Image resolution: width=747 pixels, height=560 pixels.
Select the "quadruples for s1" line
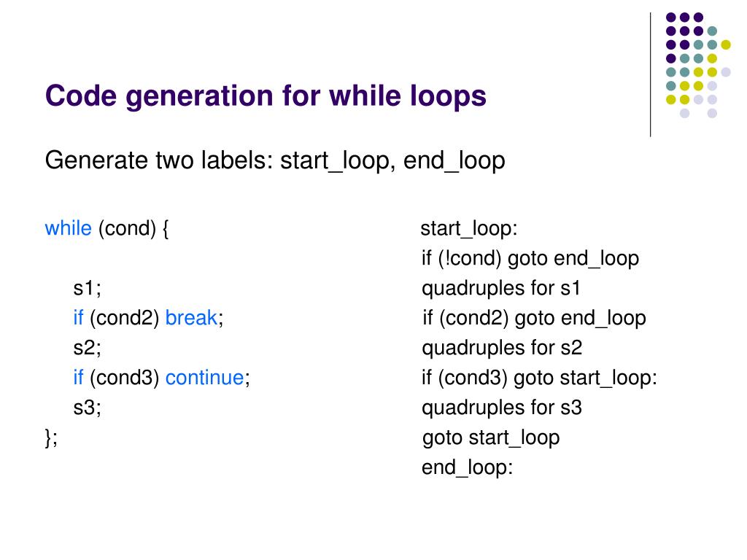pyautogui.click(x=501, y=288)
